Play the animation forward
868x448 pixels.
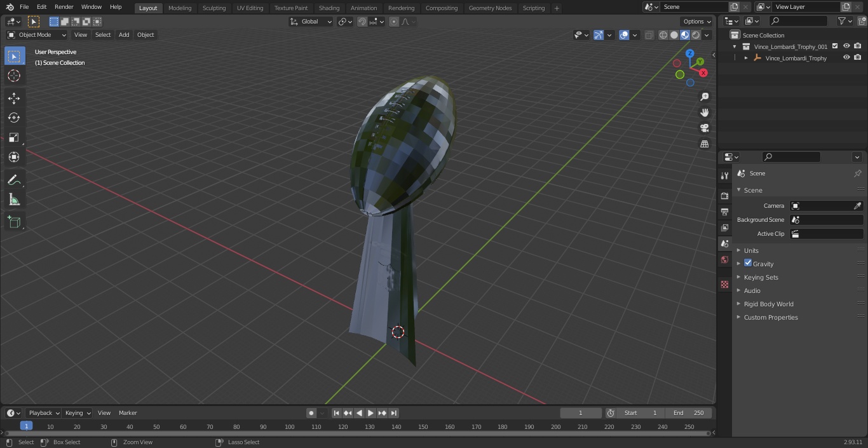(x=371, y=413)
